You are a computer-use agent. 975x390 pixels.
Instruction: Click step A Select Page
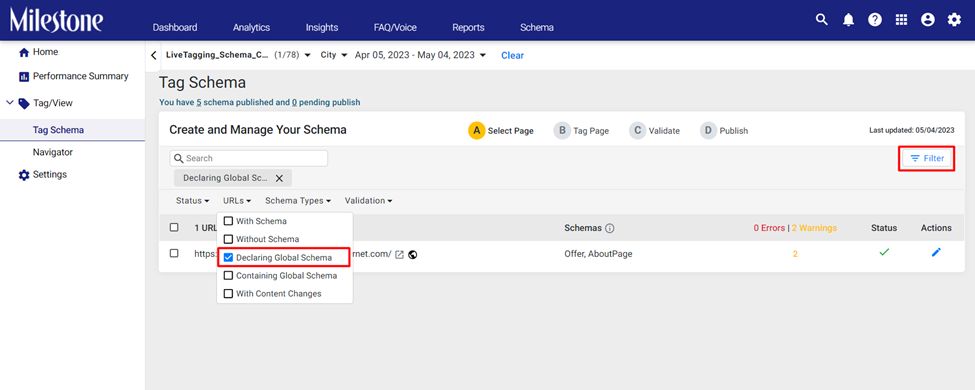501,131
